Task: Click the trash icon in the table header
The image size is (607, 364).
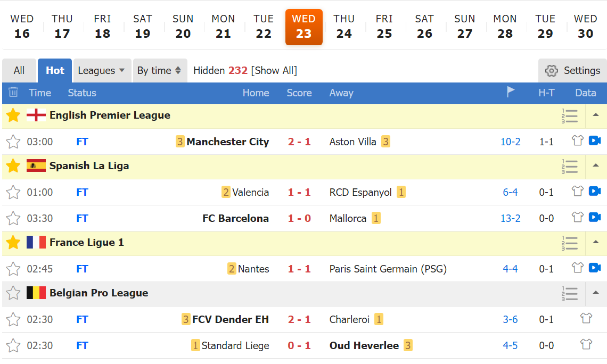Action: 13,93
